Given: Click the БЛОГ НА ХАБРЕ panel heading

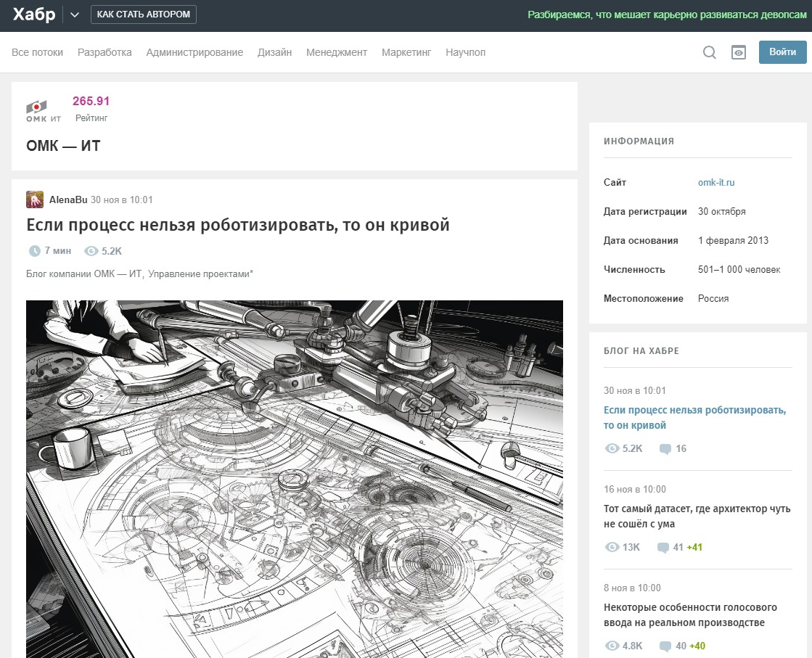Looking at the screenshot, I should [641, 351].
